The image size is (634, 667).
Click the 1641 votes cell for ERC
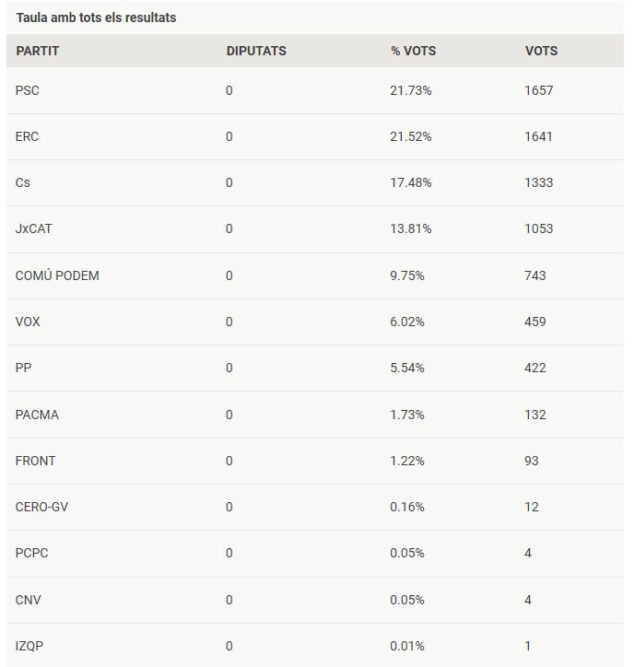pyautogui.click(x=538, y=137)
